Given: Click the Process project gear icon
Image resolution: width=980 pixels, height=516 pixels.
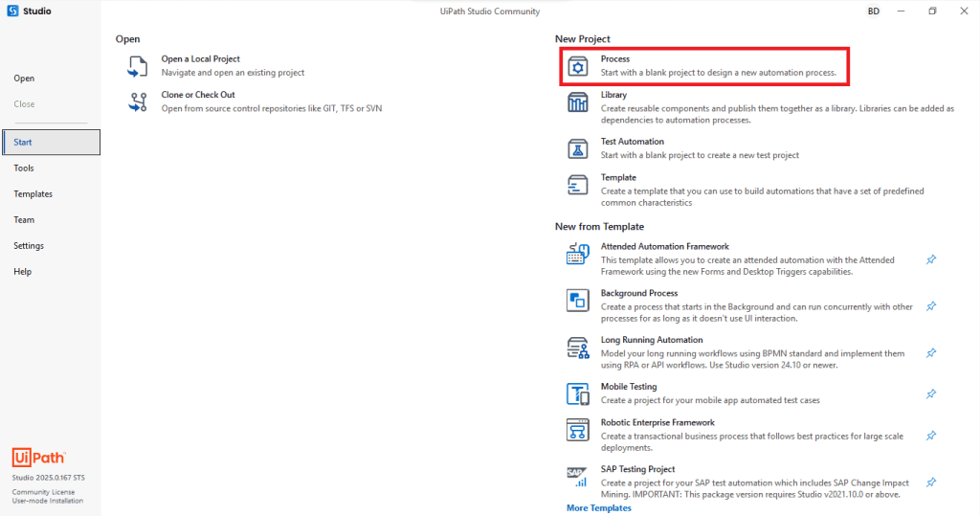Looking at the screenshot, I should point(577,66).
